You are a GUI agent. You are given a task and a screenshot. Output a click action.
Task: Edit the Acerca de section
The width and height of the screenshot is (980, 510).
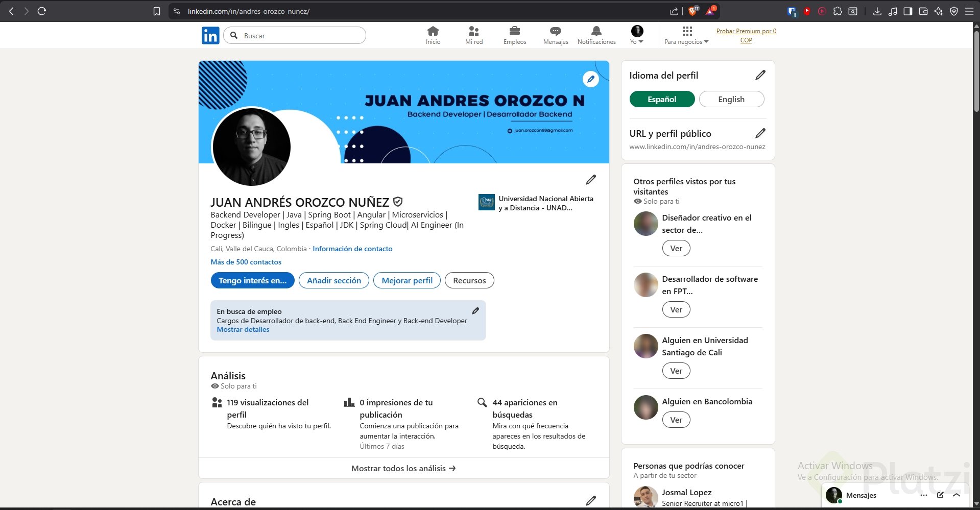591,501
